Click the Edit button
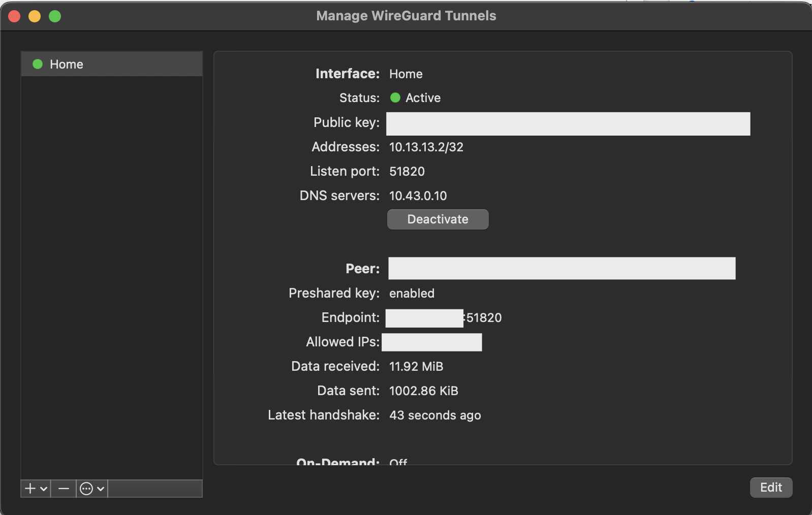Viewport: 812px width, 515px height. tap(771, 488)
